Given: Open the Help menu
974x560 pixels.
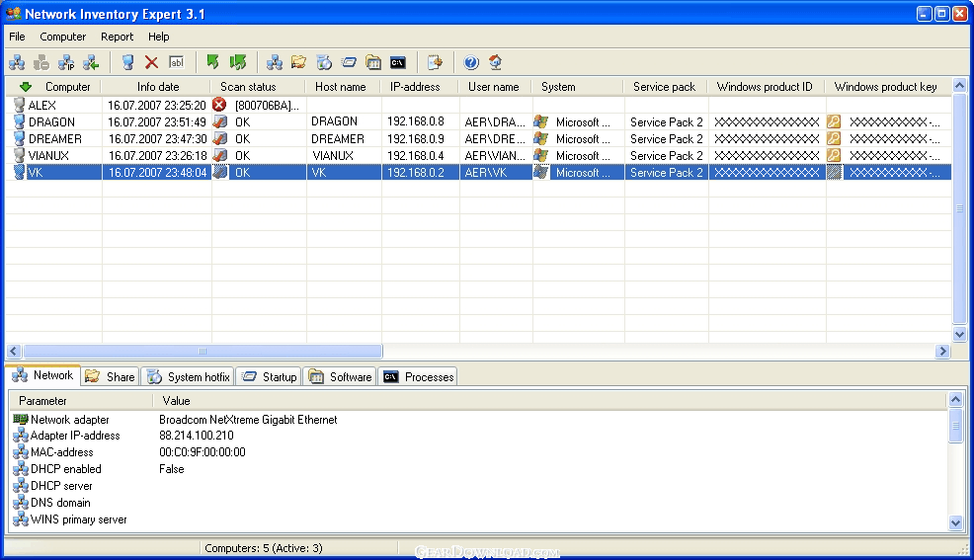Looking at the screenshot, I should click(158, 37).
